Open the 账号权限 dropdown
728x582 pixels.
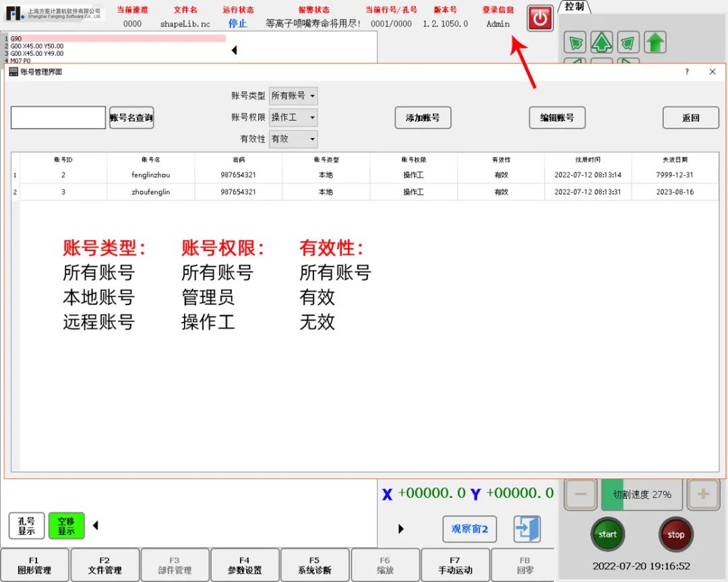pyautogui.click(x=293, y=117)
